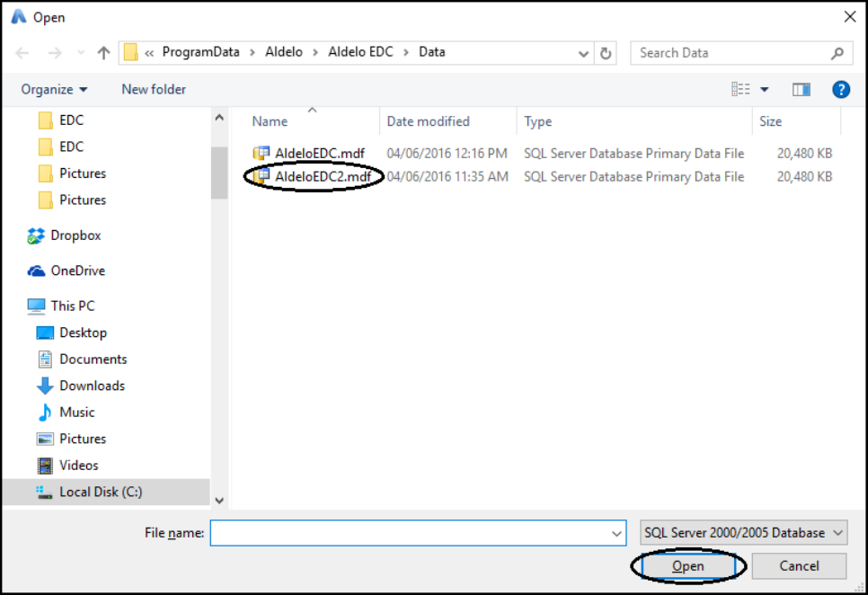Create a New folder
This screenshot has width=868, height=595.
[x=154, y=89]
